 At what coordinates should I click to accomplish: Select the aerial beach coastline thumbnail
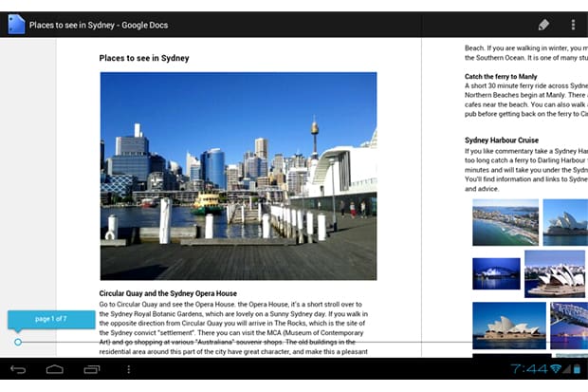pos(505,222)
